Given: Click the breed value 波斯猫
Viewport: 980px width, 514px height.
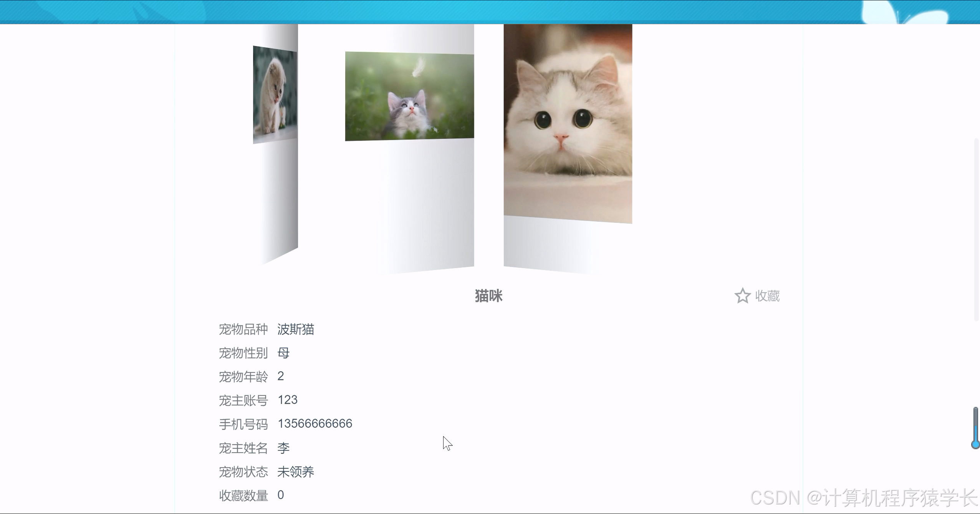Looking at the screenshot, I should click(x=296, y=329).
